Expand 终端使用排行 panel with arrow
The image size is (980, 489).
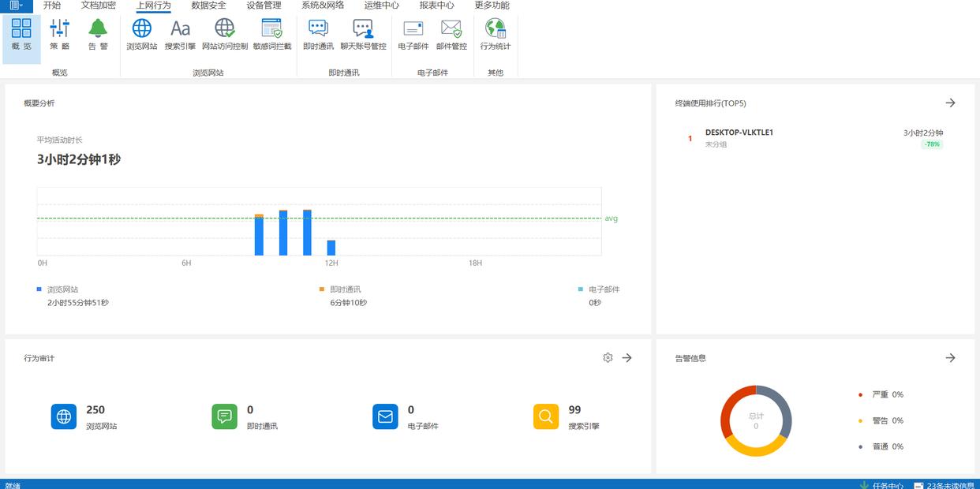point(950,103)
